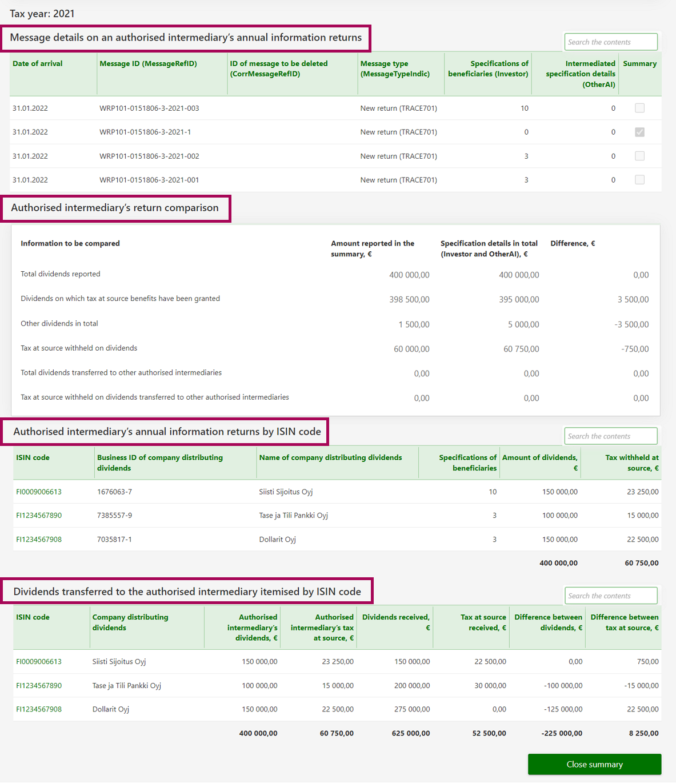
Task: Open ISIN FI1234567890 in annual returns table
Action: [x=39, y=515]
